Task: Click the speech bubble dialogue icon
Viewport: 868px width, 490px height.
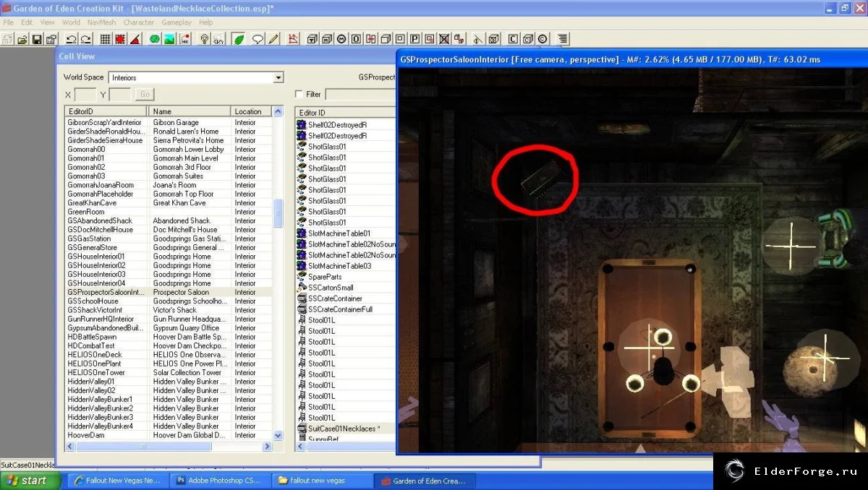Action: 258,39
